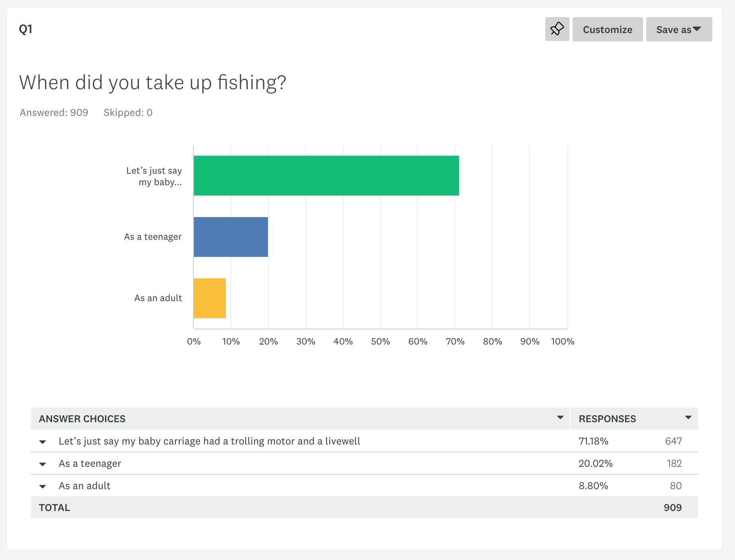Select the yellow As an adult bar

coord(210,298)
